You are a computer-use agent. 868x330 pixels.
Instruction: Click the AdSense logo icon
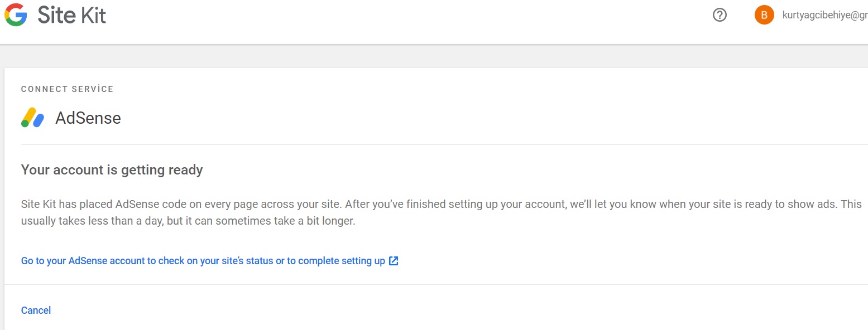(32, 118)
